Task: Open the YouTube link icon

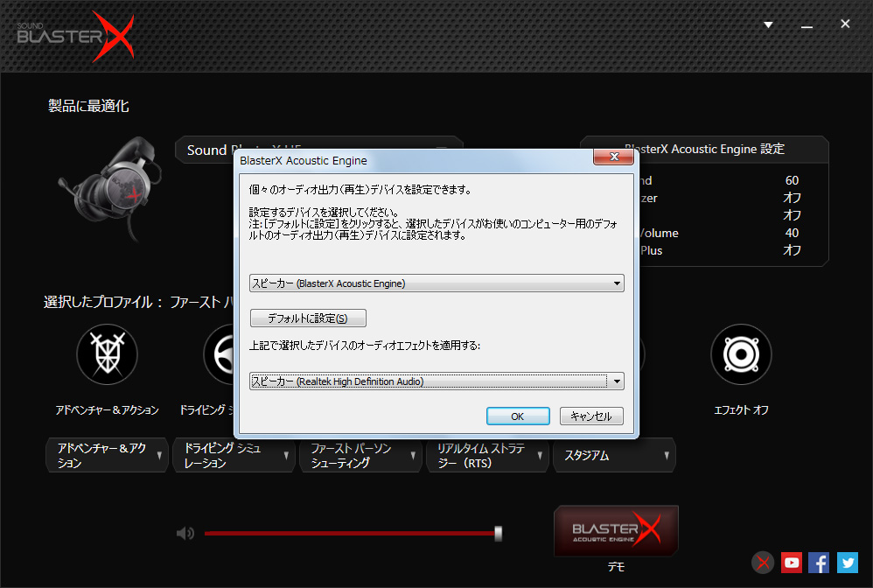Action: click(791, 563)
